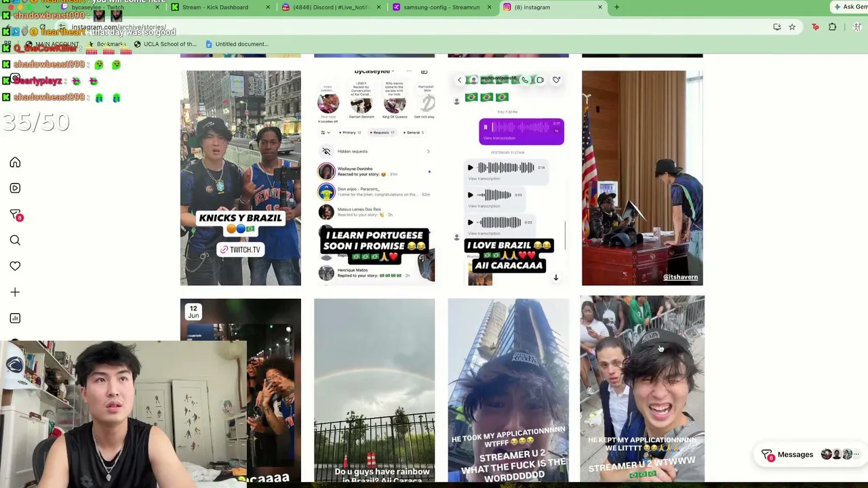Close the Discord tab
The height and width of the screenshot is (488, 868).
click(378, 7)
